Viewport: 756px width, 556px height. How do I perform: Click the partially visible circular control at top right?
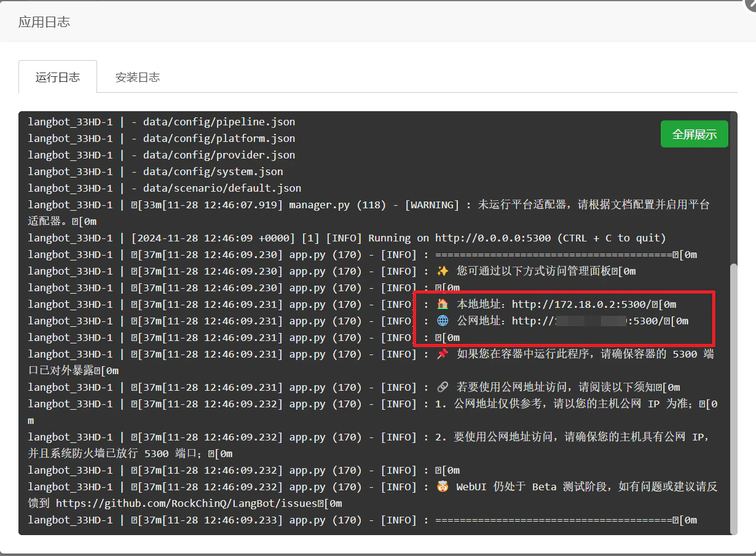pyautogui.click(x=751, y=5)
